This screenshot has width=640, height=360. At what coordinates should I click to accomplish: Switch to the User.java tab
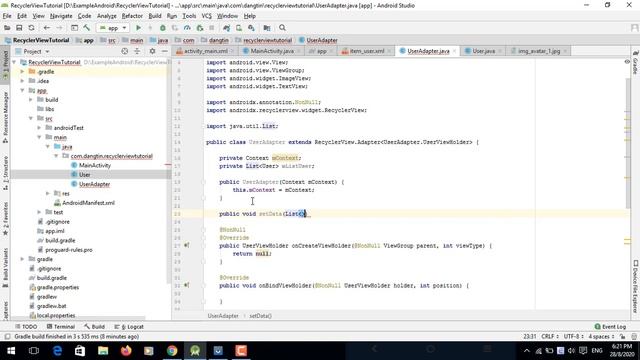484,51
